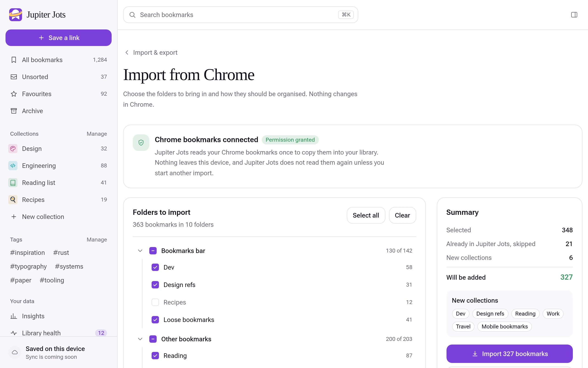
Task: Select the #typography tag
Action: click(x=28, y=267)
